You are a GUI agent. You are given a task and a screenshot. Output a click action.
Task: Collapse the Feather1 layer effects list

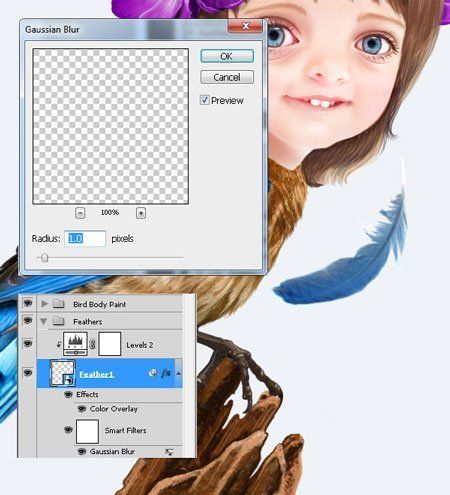pyautogui.click(x=178, y=373)
